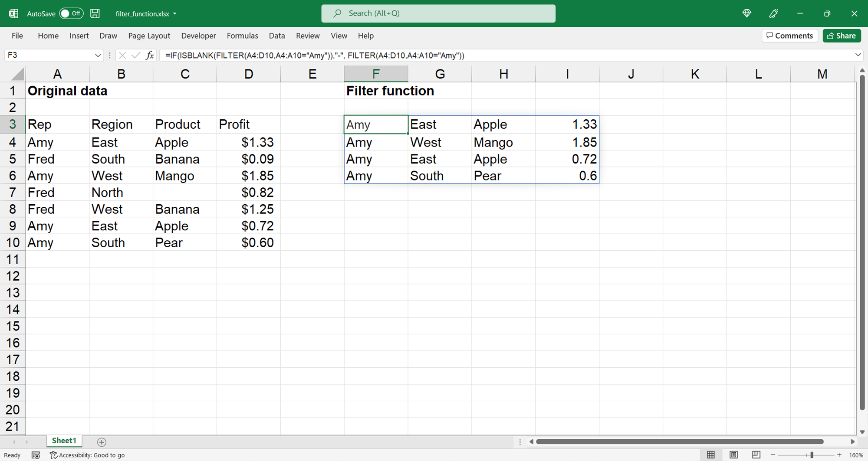This screenshot has height=461, width=868.
Task: Collapse the formula bar with its chevron
Action: pos(858,56)
